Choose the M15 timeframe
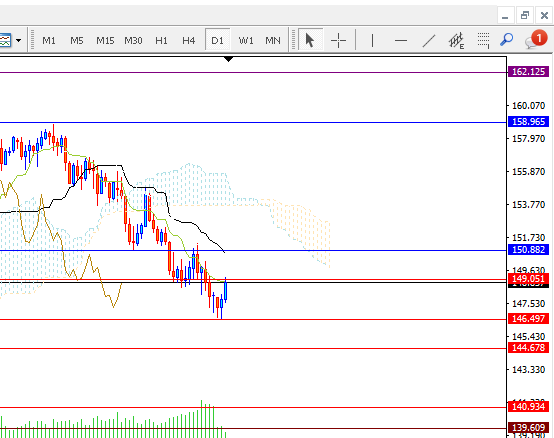554x438 pixels. (105, 40)
